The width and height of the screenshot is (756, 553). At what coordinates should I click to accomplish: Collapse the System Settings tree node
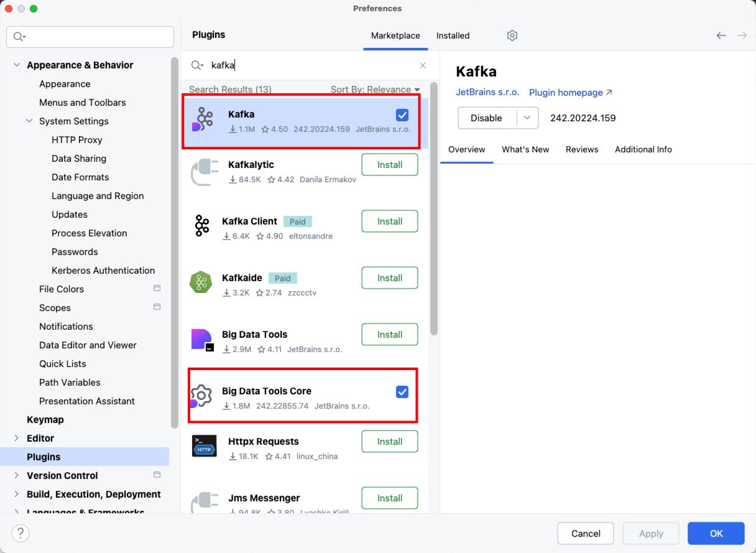(x=29, y=121)
